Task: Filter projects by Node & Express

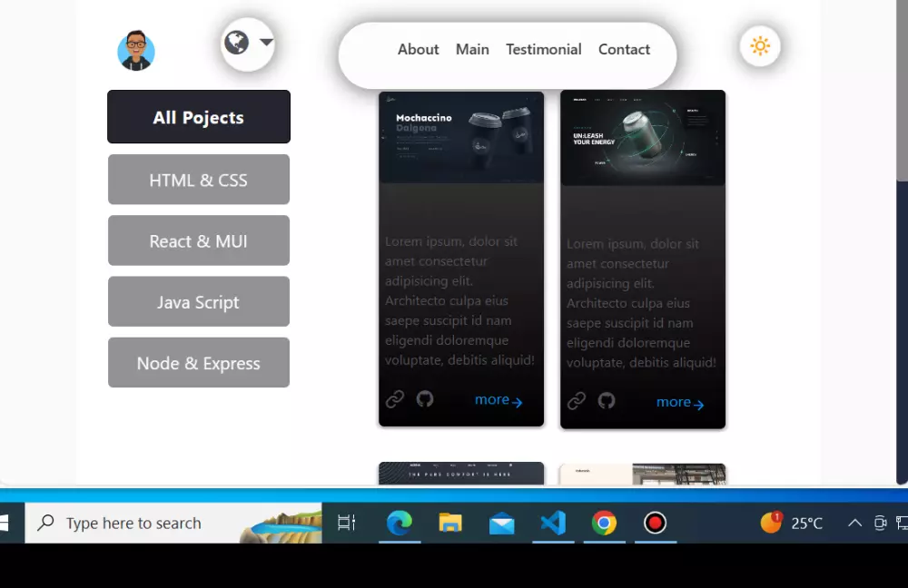Action: click(x=199, y=363)
